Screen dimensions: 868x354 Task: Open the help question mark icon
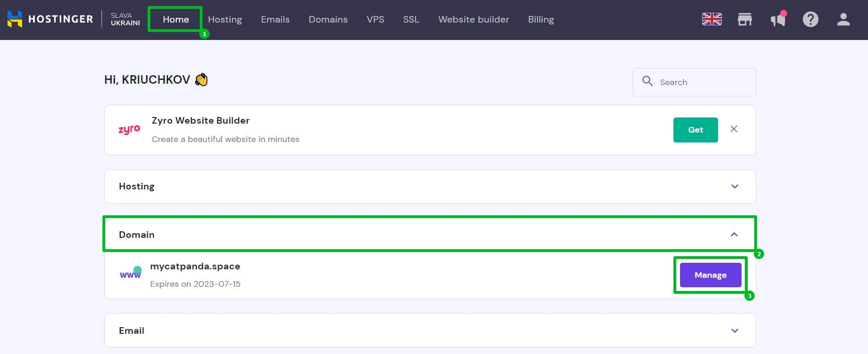click(x=810, y=19)
